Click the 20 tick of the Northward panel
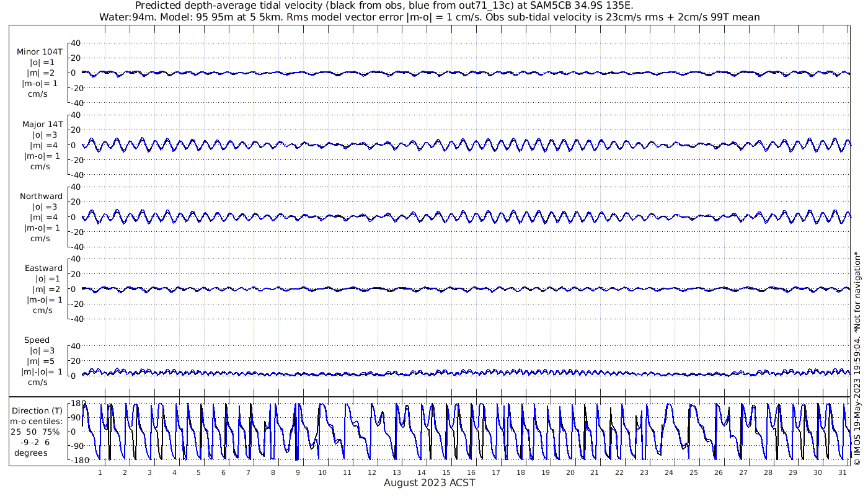This screenshot has width=868, height=496. (x=76, y=201)
